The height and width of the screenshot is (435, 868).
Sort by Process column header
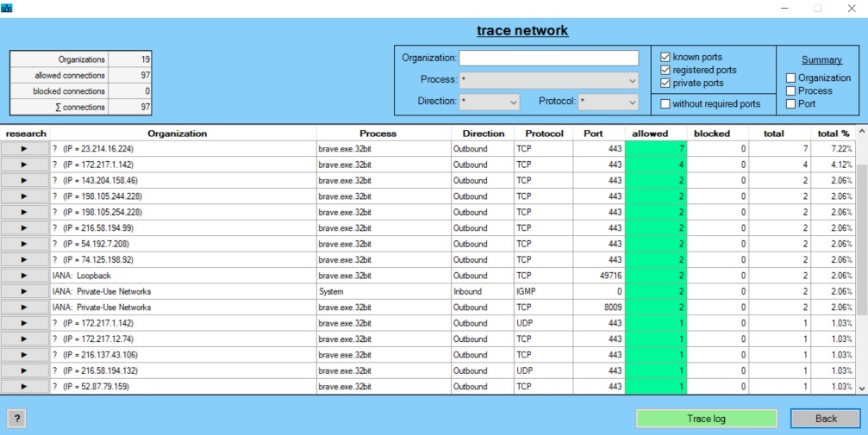click(378, 134)
